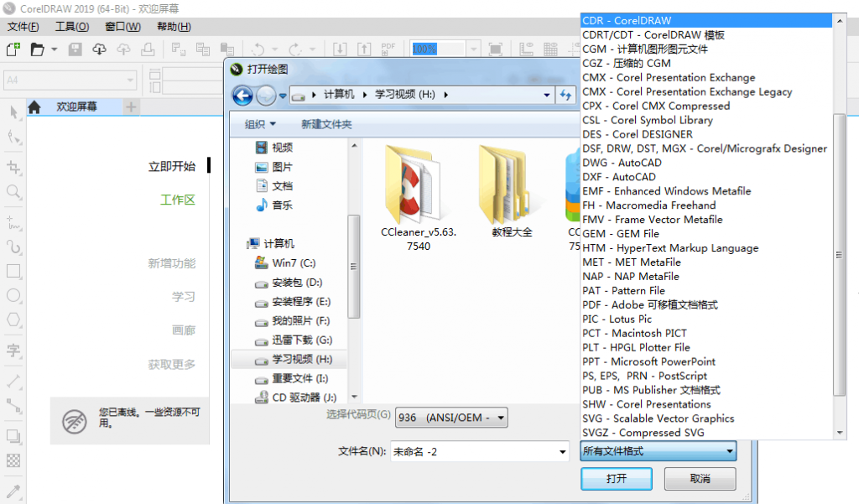Click the Import icon in toolbar
Image resolution: width=859 pixels, height=504 pixels.
pos(340,49)
